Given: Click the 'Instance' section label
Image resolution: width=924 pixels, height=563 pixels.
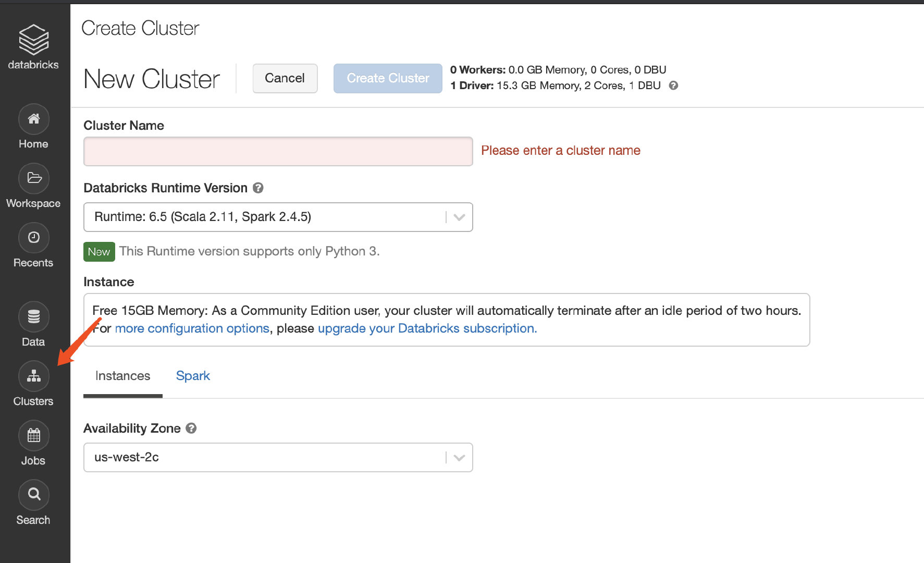Looking at the screenshot, I should [x=109, y=282].
